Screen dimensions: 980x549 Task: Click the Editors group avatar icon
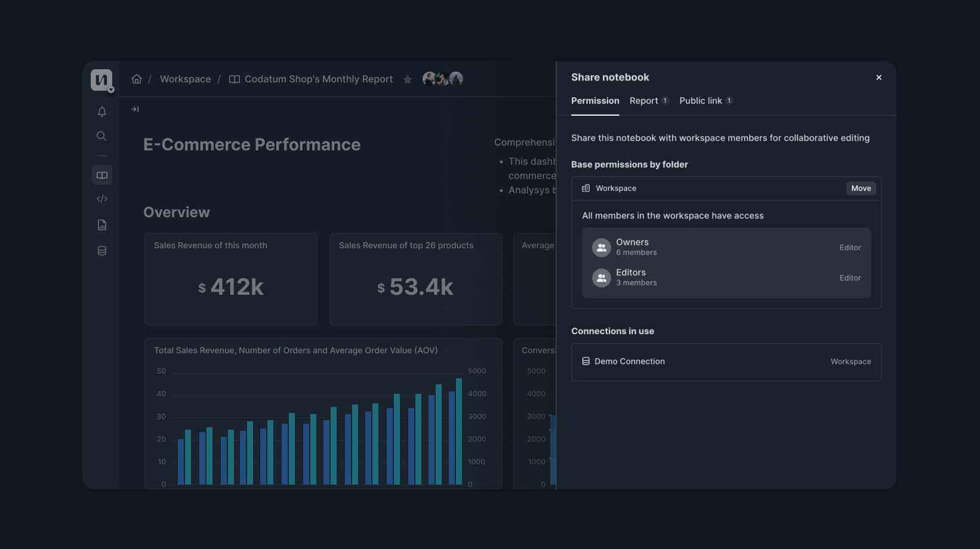pyautogui.click(x=602, y=277)
